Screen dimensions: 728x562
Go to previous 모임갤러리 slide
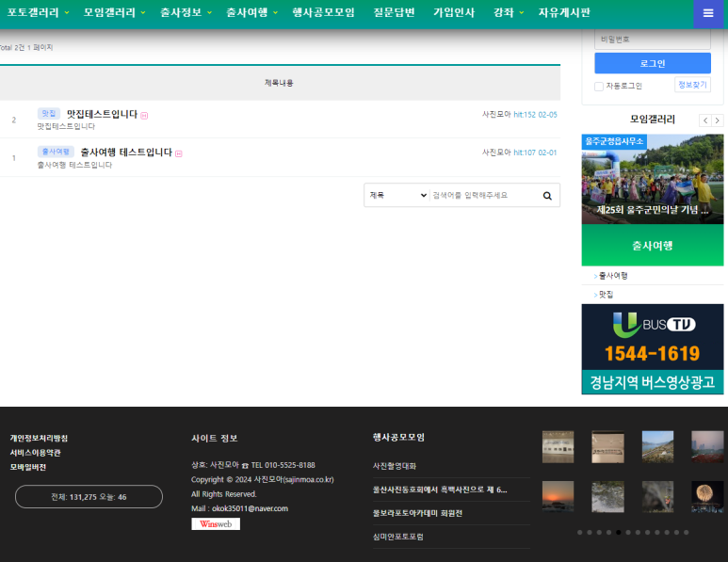(x=704, y=120)
